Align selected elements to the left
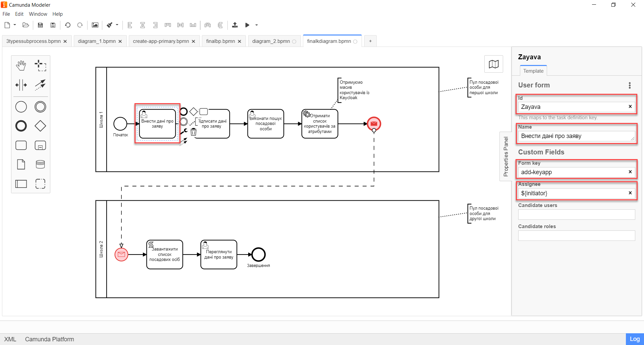Image resolution: width=644 pixels, height=345 pixels. [130, 25]
